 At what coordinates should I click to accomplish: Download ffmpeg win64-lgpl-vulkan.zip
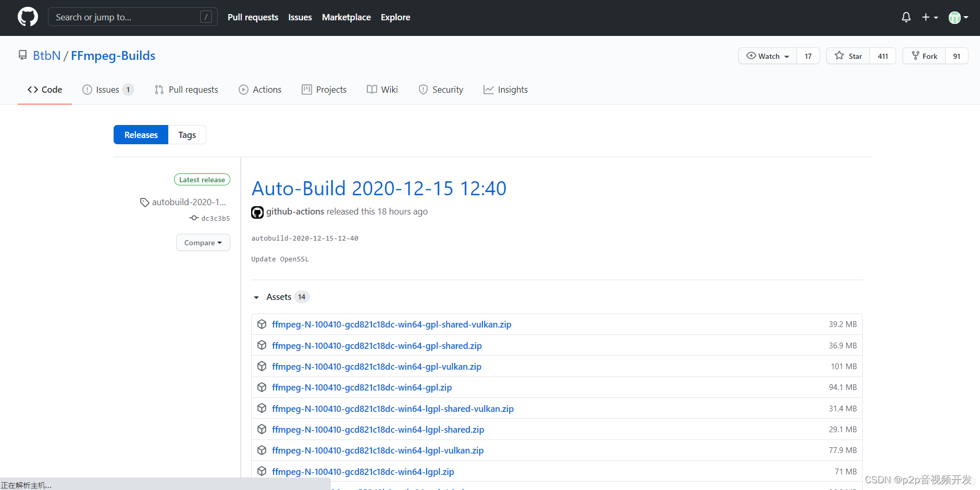378,450
